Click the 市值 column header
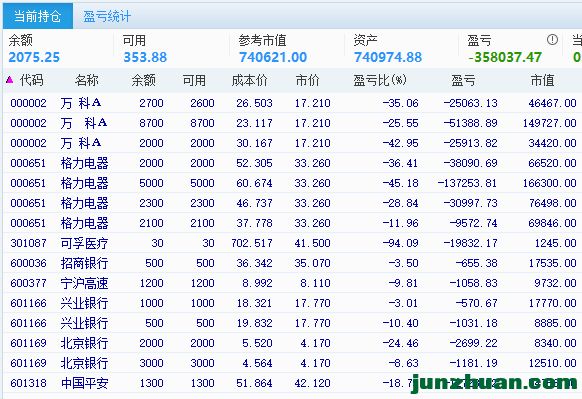 click(x=542, y=80)
